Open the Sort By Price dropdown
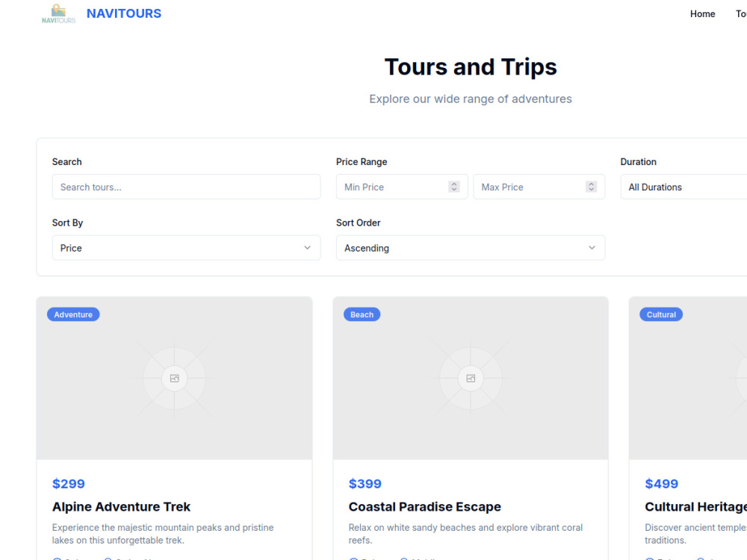The height and width of the screenshot is (560, 747). [186, 248]
